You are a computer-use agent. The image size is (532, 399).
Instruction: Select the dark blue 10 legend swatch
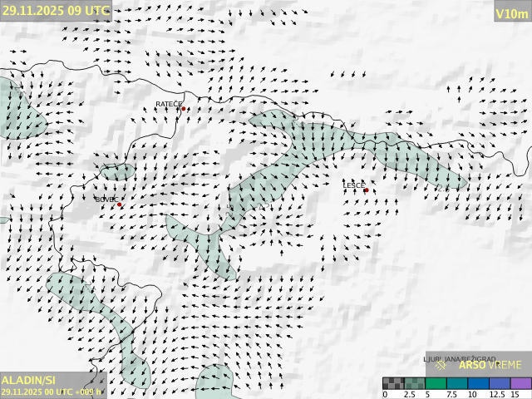(x=478, y=383)
